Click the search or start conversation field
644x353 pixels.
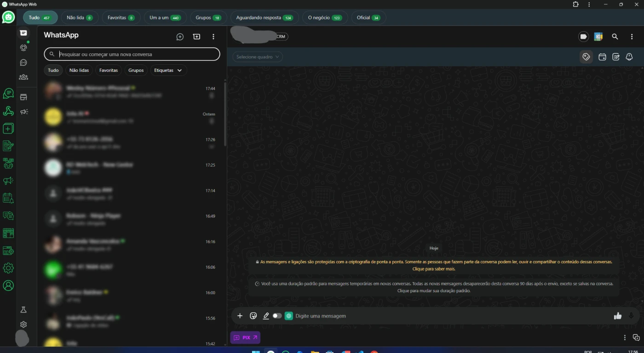click(x=132, y=54)
